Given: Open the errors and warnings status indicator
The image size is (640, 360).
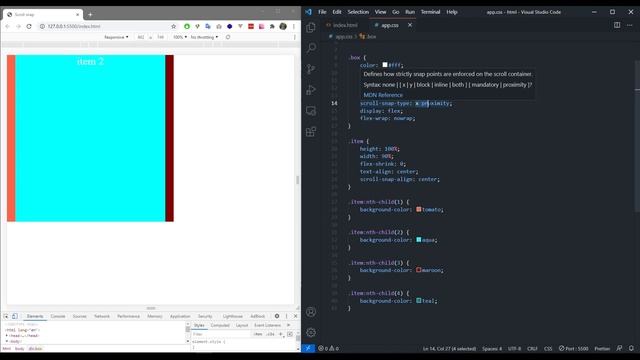Looking at the screenshot, I should pyautogui.click(x=329, y=349).
